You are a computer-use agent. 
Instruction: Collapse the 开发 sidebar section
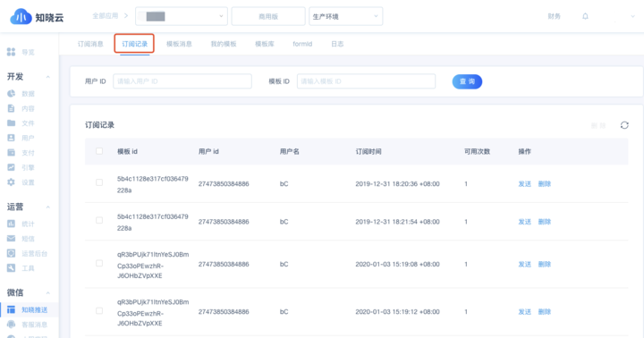[48, 77]
